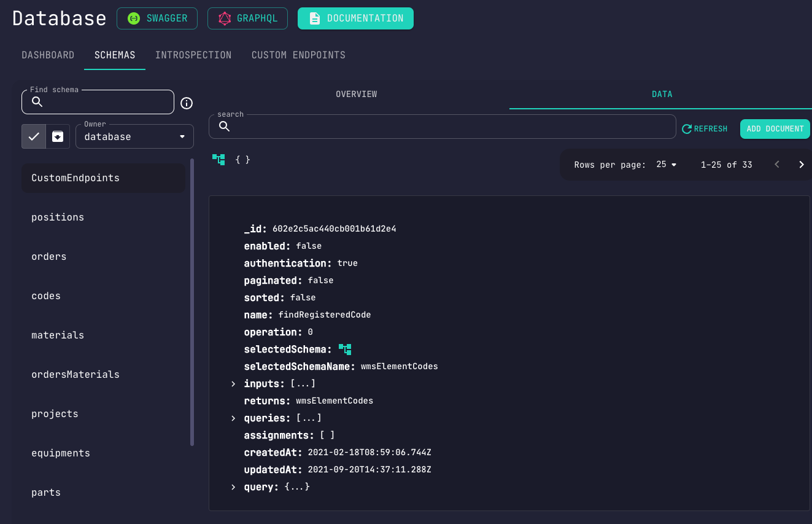Open the Overview tab
Image resolution: width=812 pixels, height=524 pixels.
tap(356, 95)
